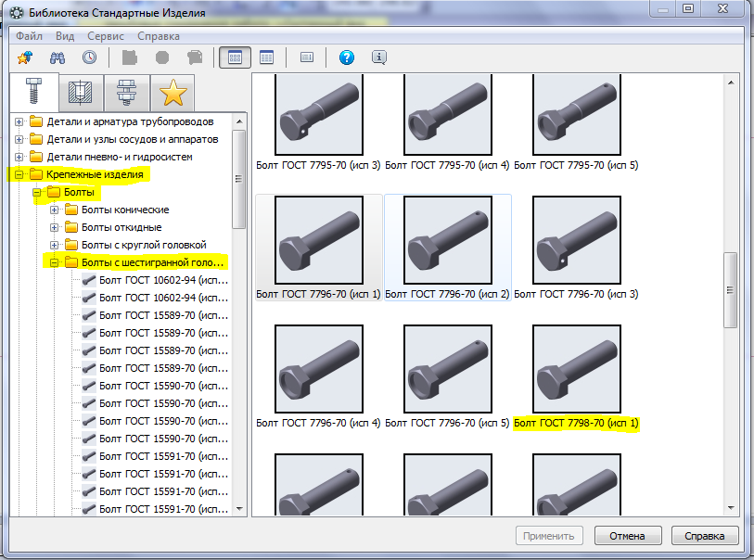The image size is (754, 560).
Task: Select first Болт ГОСТ 15591-70 tree entry
Action: coord(155,456)
